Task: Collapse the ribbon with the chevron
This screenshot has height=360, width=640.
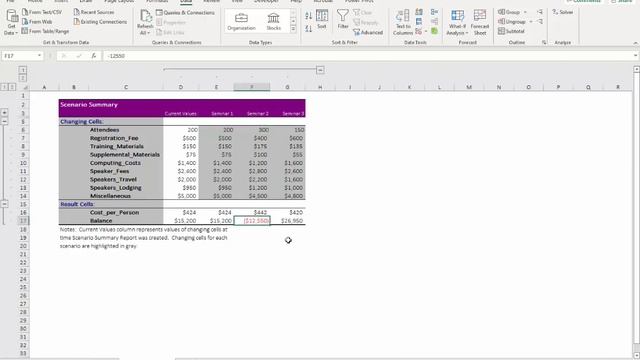Action: tap(635, 42)
